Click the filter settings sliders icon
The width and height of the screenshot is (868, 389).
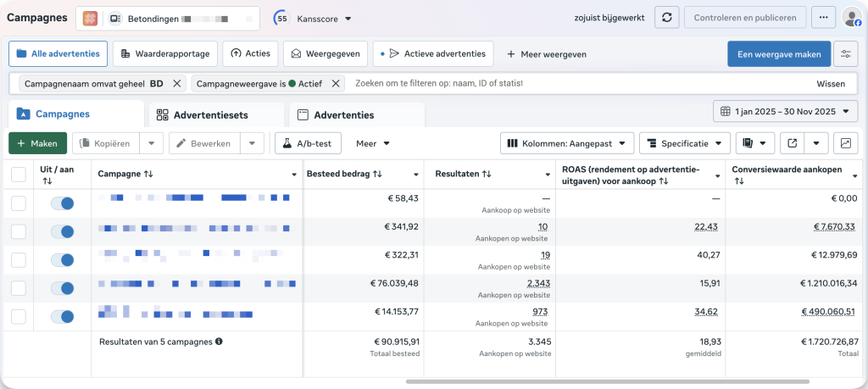(845, 54)
